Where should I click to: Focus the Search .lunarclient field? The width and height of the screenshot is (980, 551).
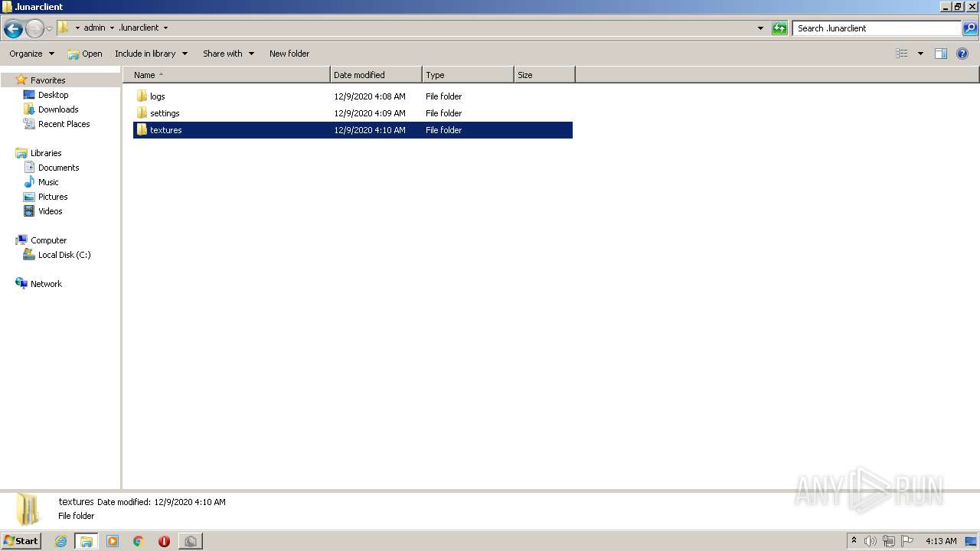pos(877,28)
